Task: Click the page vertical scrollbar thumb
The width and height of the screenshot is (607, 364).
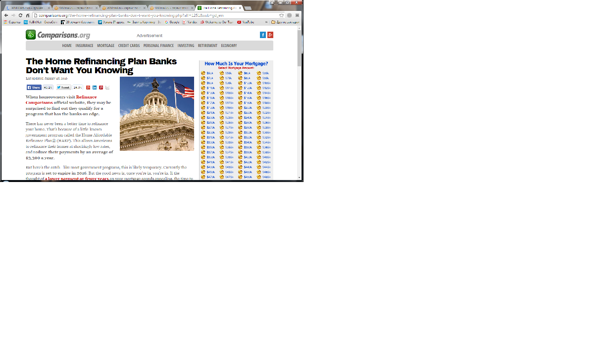Action: (x=299, y=48)
